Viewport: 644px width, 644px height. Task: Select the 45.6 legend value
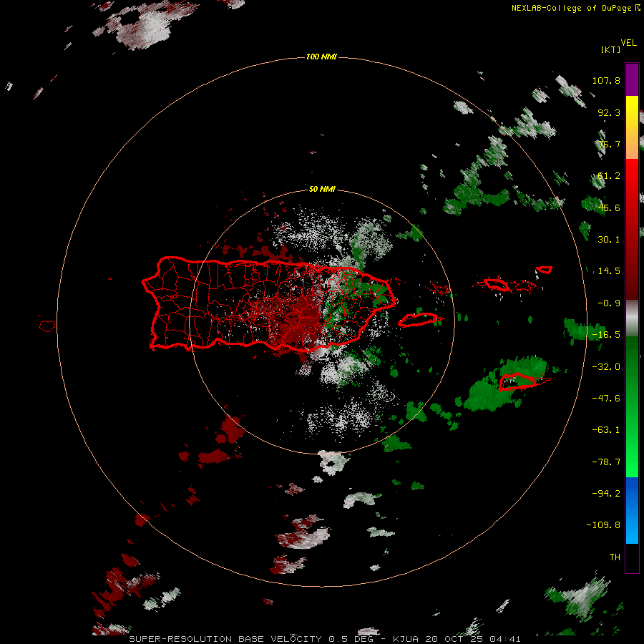click(x=609, y=208)
